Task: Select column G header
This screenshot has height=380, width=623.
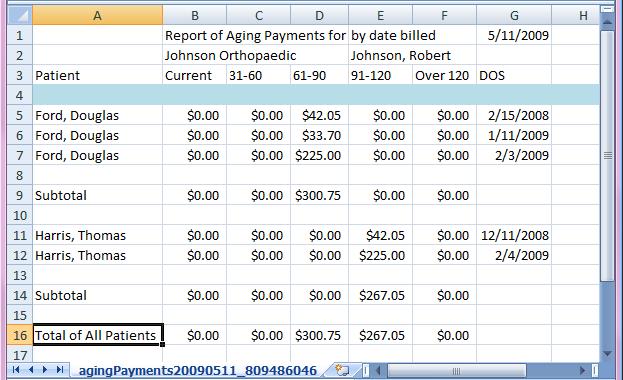Action: point(514,16)
